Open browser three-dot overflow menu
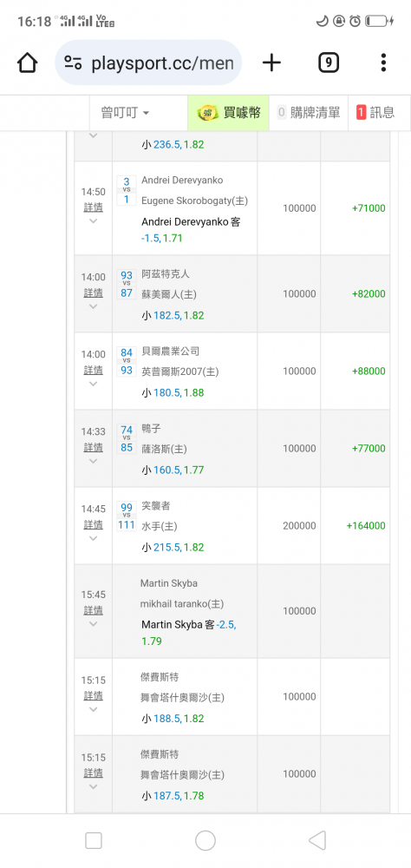This screenshot has height=868, width=411. point(383,62)
